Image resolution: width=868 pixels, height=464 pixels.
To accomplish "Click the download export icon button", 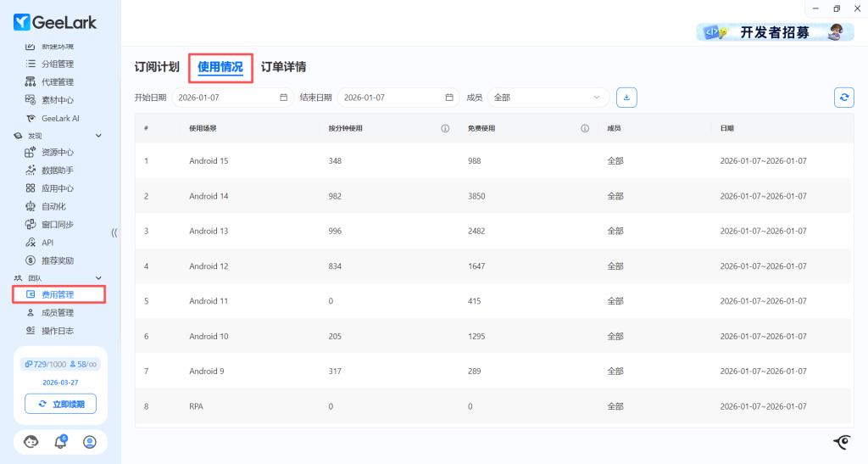I will tap(626, 98).
